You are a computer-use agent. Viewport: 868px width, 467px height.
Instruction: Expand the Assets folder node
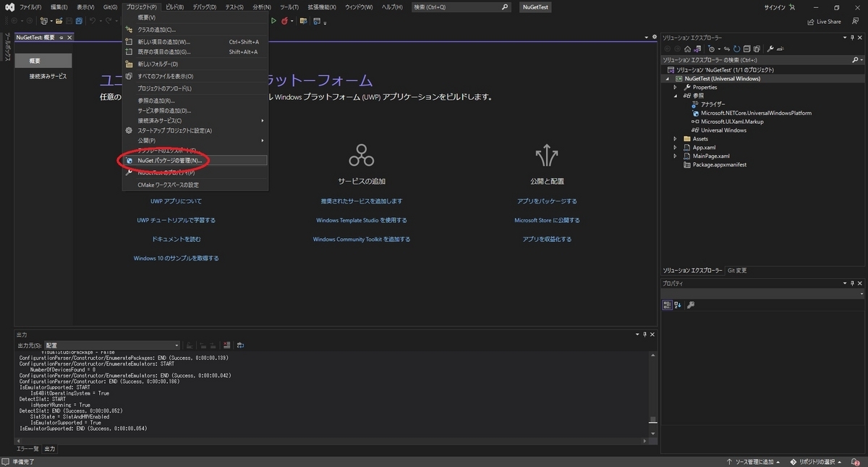pyautogui.click(x=676, y=139)
